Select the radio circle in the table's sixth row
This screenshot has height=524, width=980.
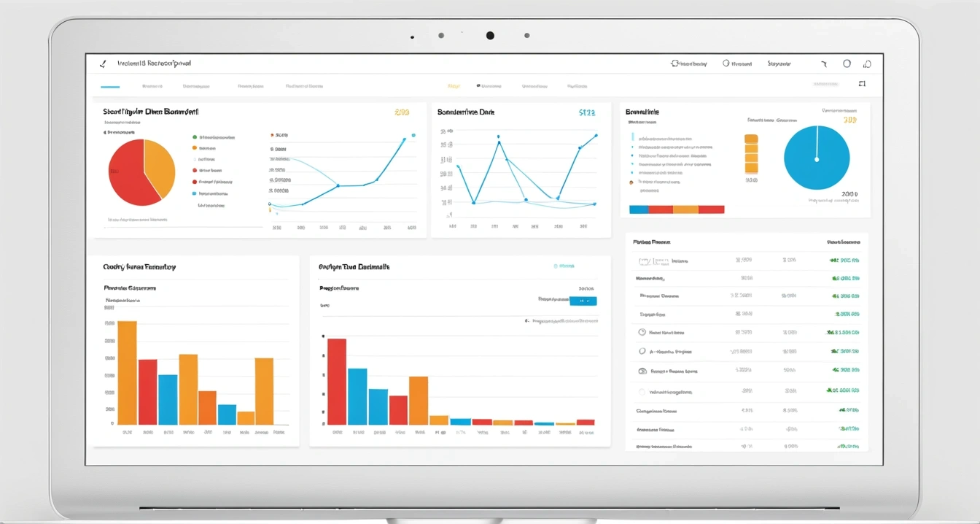pos(642,351)
